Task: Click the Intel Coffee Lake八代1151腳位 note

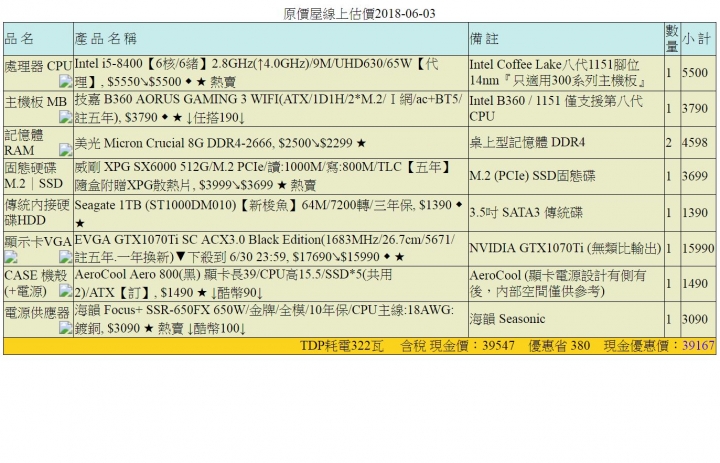Action: click(x=558, y=73)
